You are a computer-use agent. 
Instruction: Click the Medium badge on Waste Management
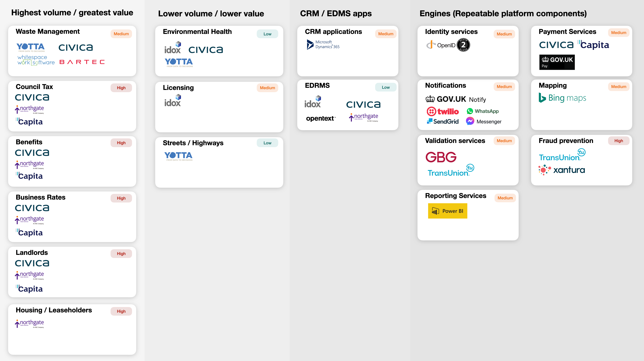[x=121, y=34]
